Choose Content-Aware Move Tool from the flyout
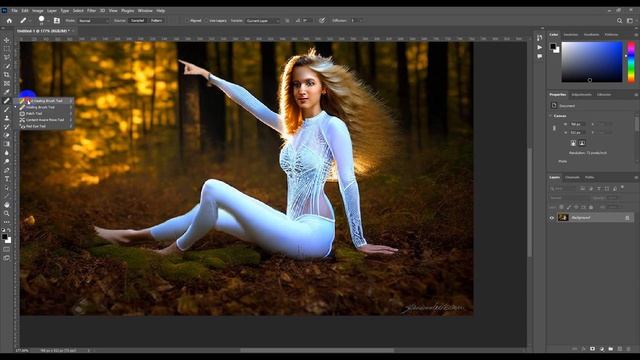 pyautogui.click(x=44, y=120)
